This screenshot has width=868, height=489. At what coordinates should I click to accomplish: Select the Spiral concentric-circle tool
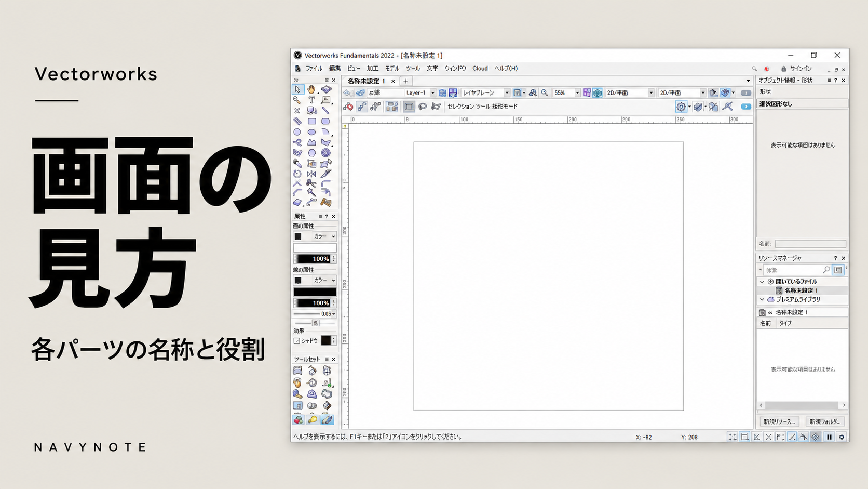coord(325,153)
